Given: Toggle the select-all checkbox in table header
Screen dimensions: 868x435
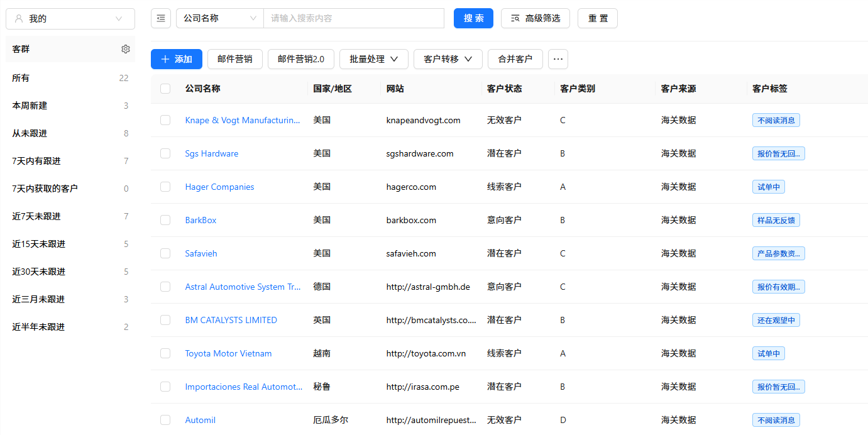Looking at the screenshot, I should 165,89.
